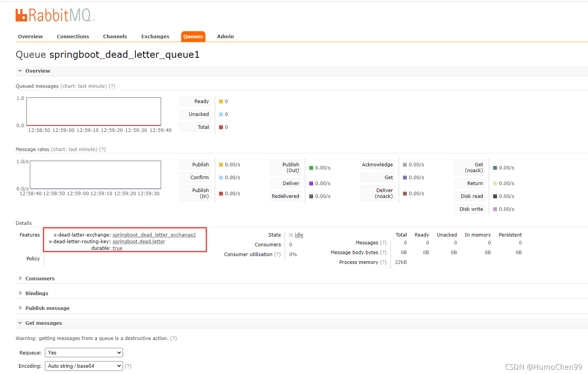
Task: Click help icon next to Process memory
Action: (x=383, y=262)
